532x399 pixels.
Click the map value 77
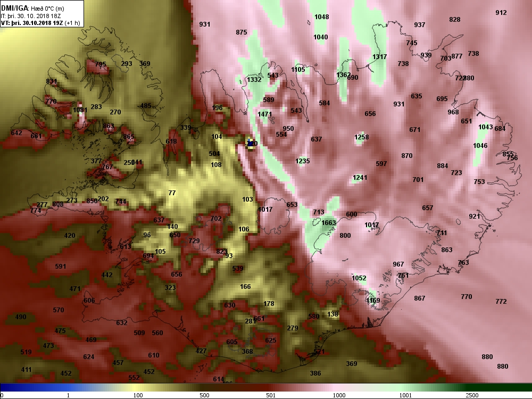pos(172,193)
